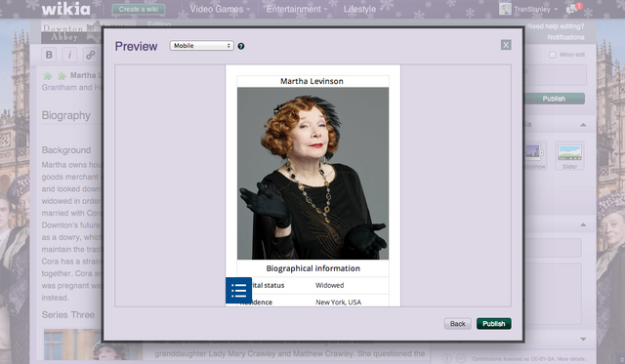625x364 pixels.
Task: Click the background editor Publish button
Action: [554, 99]
